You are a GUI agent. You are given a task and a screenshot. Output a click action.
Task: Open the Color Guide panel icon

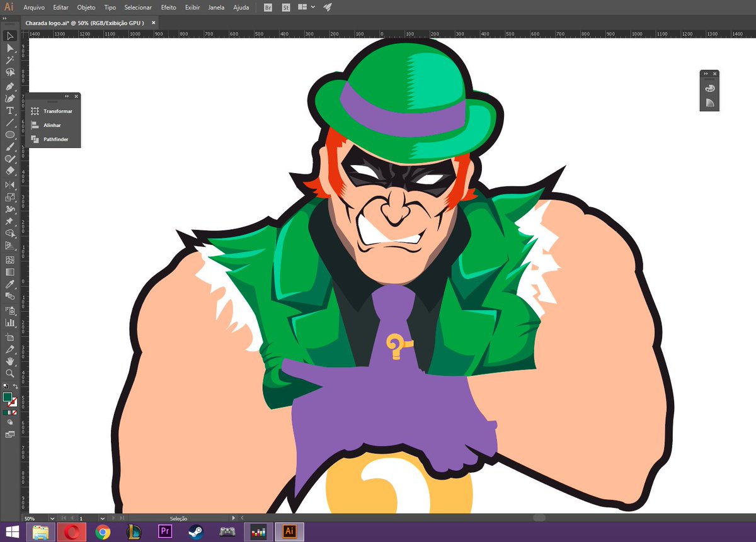(x=710, y=103)
